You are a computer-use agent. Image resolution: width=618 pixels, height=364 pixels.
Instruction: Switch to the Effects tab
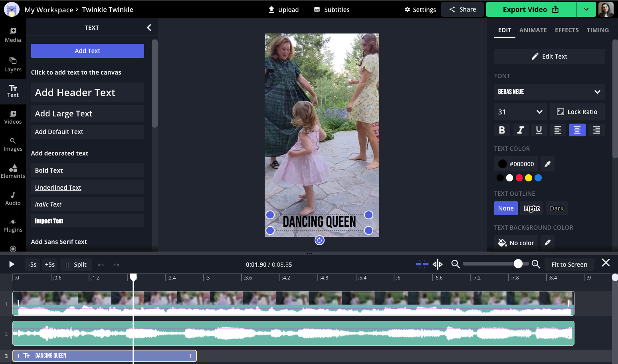point(566,30)
